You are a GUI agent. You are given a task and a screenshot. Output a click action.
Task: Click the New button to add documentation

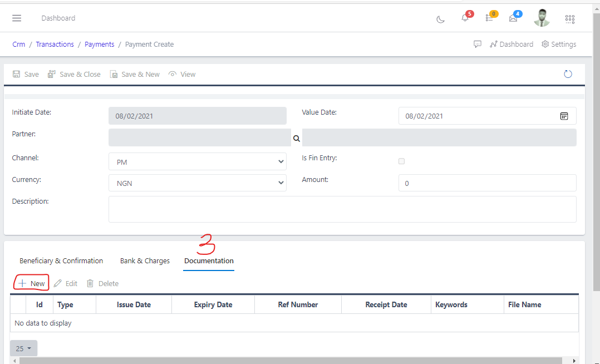click(31, 283)
